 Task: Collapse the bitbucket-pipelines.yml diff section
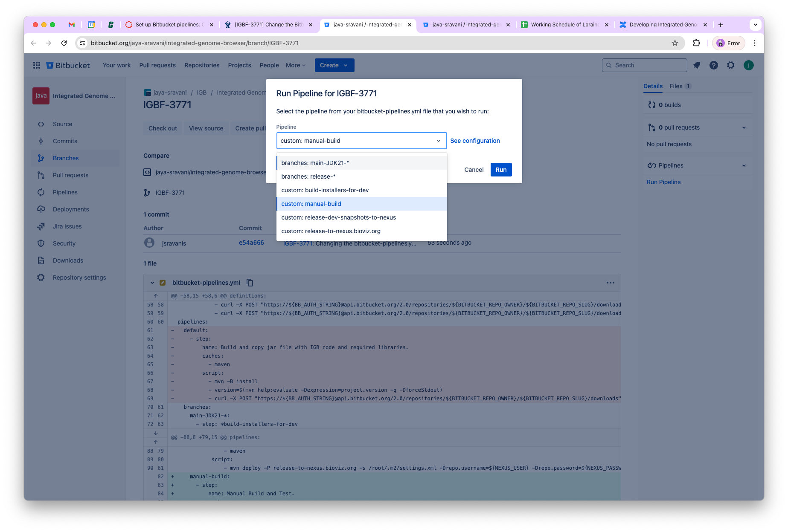(152, 283)
